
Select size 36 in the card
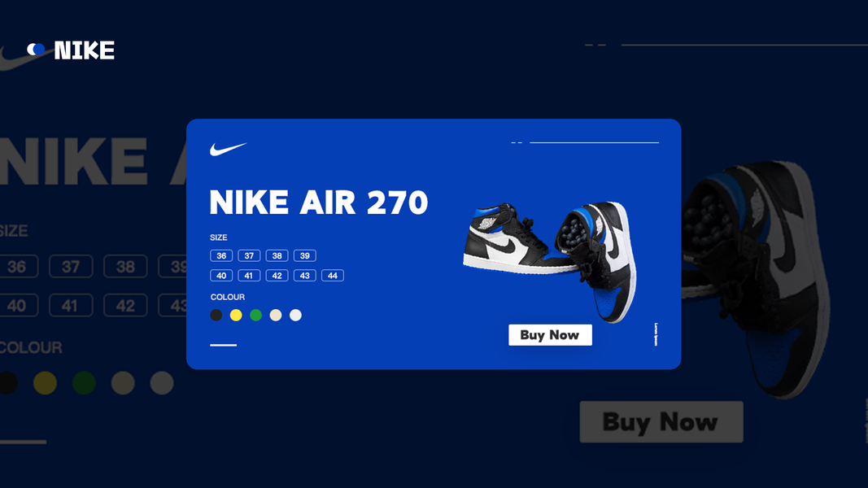click(221, 255)
